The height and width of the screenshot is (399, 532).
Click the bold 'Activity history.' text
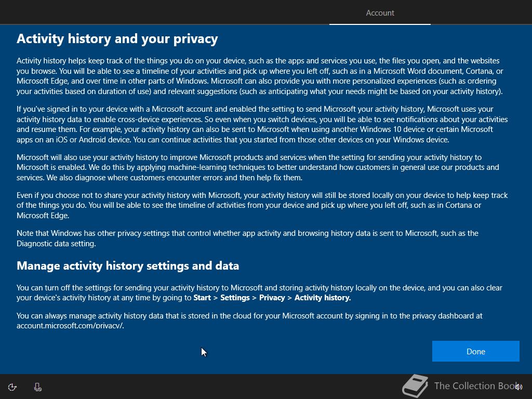point(323,298)
